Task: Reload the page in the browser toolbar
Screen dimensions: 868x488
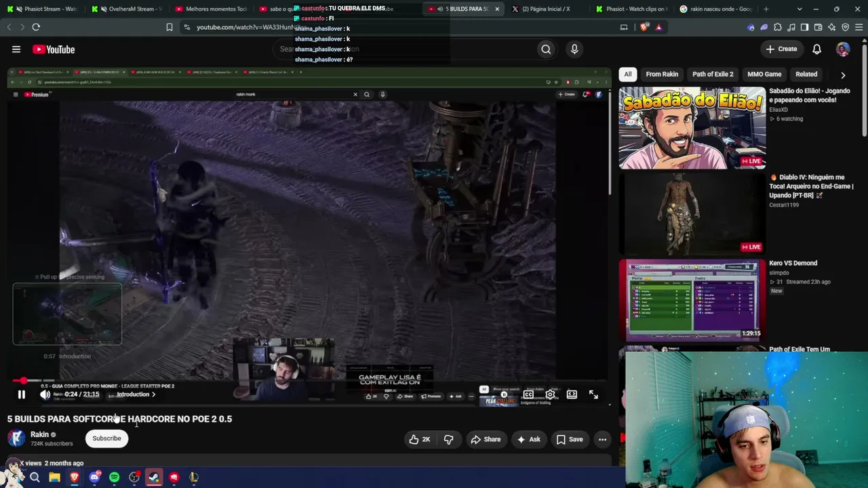Action: pyautogui.click(x=36, y=27)
